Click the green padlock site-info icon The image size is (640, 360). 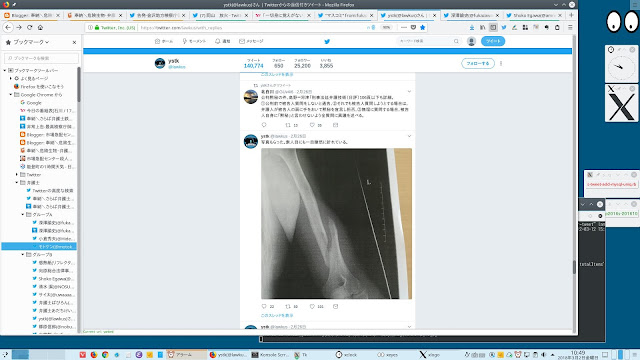[97, 28]
